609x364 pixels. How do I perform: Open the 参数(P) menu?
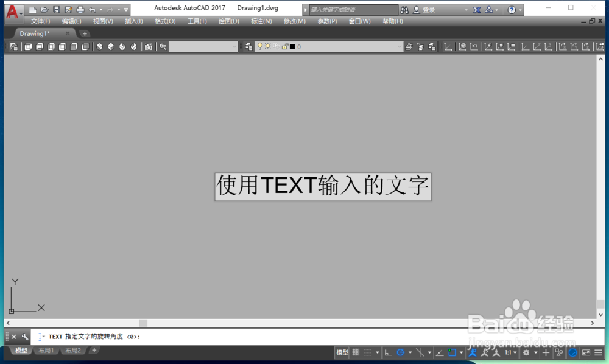[327, 21]
